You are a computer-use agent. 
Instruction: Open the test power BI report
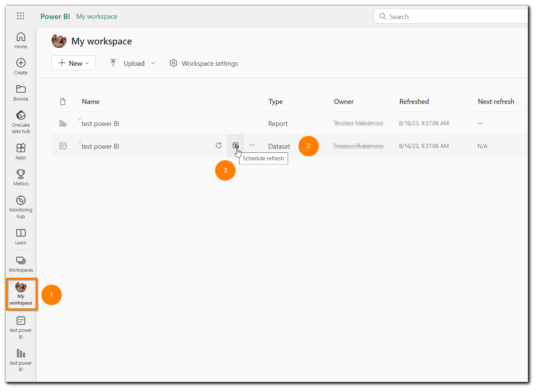click(x=100, y=124)
